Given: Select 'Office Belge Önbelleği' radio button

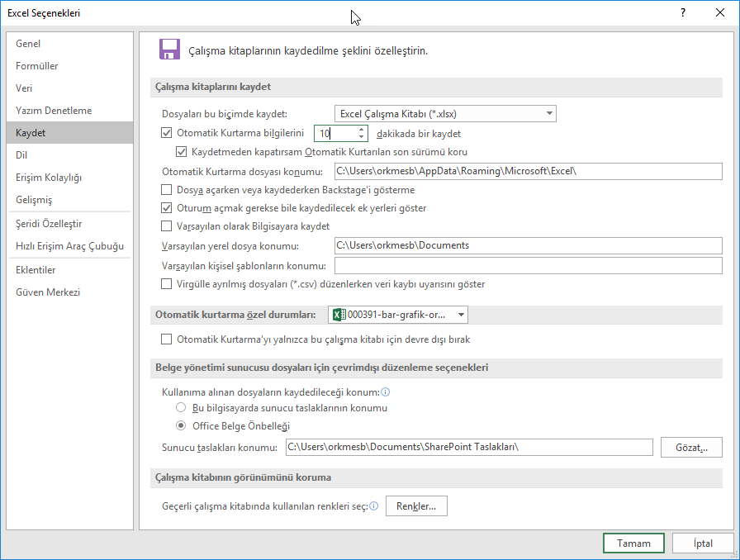Looking at the screenshot, I should (181, 425).
